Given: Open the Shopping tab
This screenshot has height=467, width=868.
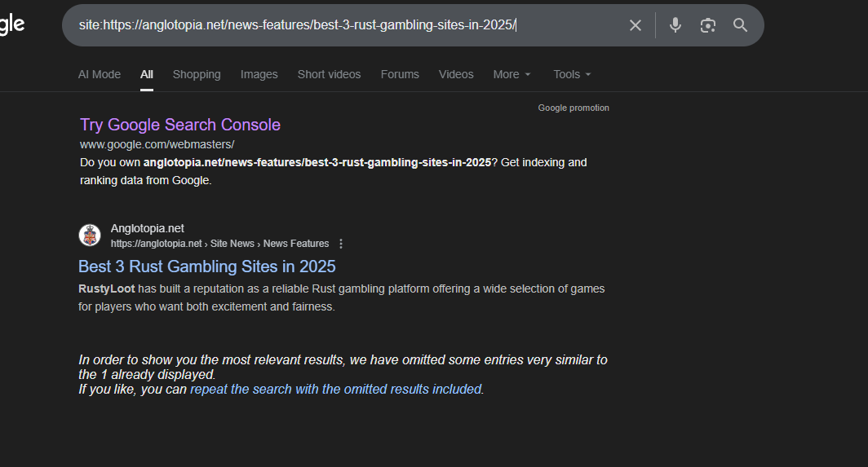Looking at the screenshot, I should [197, 74].
